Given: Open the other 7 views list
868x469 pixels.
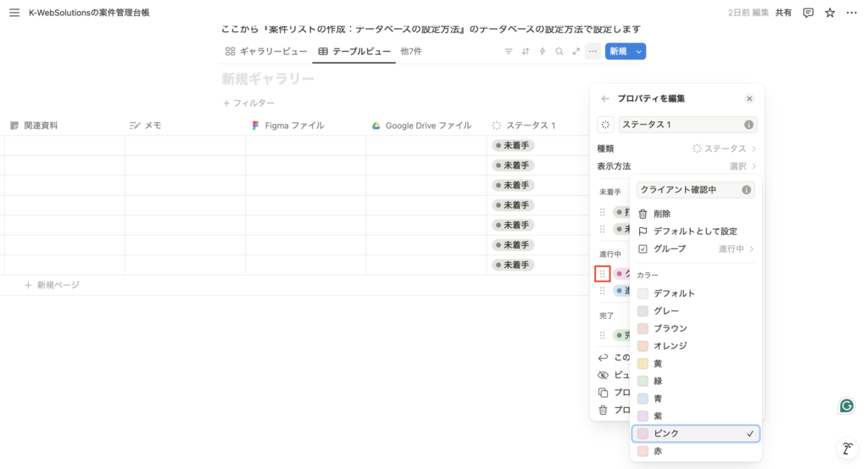Looking at the screenshot, I should [411, 52].
